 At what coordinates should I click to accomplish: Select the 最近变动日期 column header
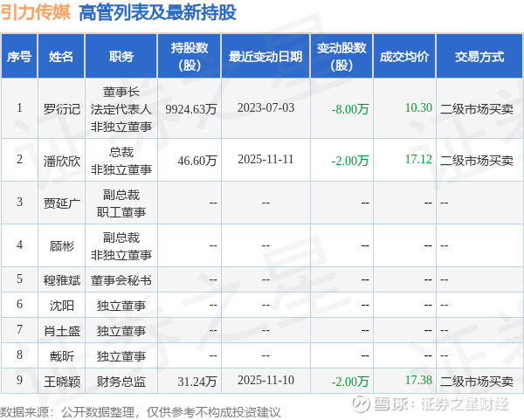tap(265, 57)
